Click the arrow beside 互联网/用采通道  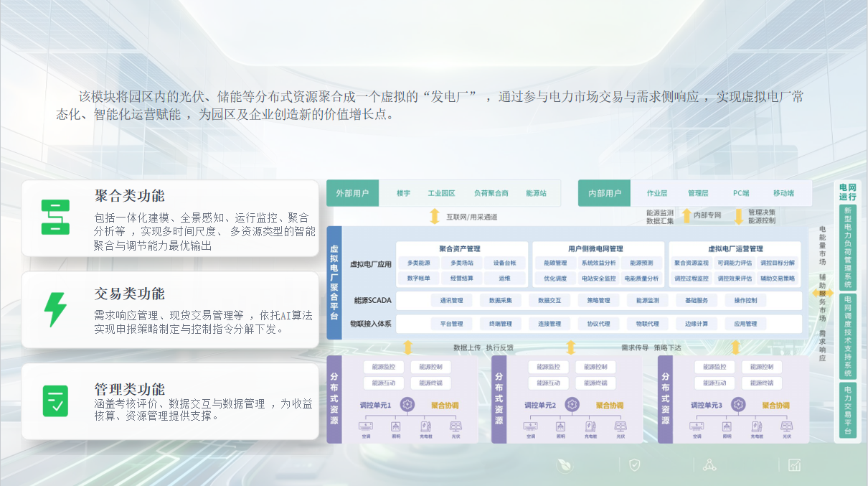click(434, 216)
